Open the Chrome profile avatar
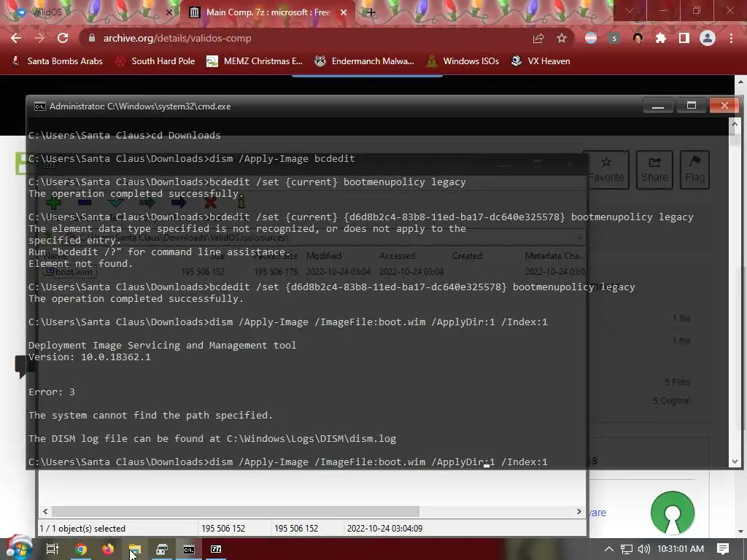747x560 pixels. pyautogui.click(x=708, y=38)
